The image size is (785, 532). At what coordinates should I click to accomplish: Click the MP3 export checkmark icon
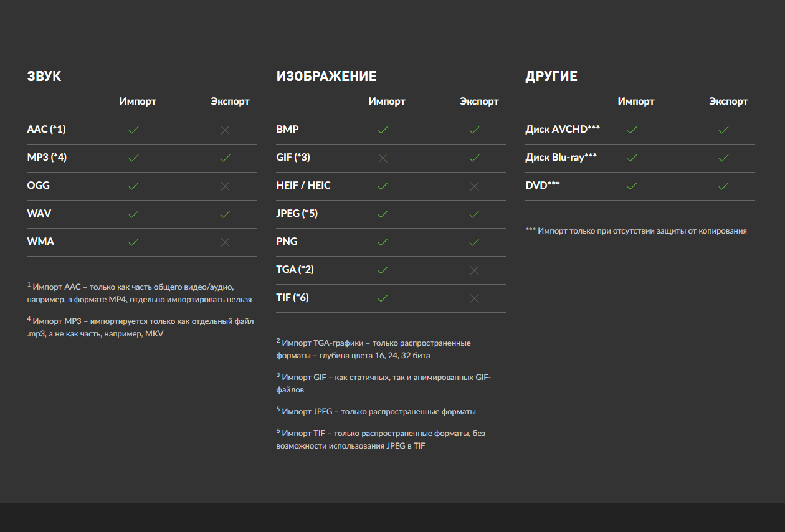[225, 158]
